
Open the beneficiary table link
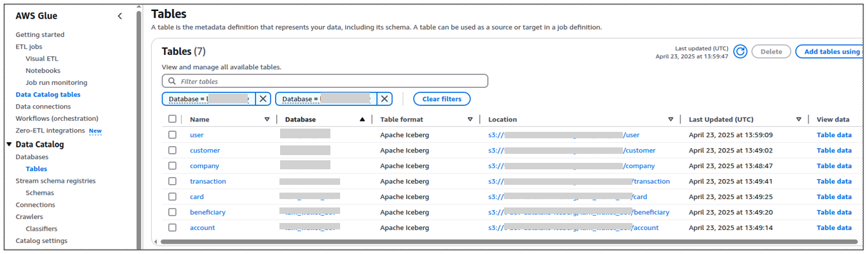point(208,213)
